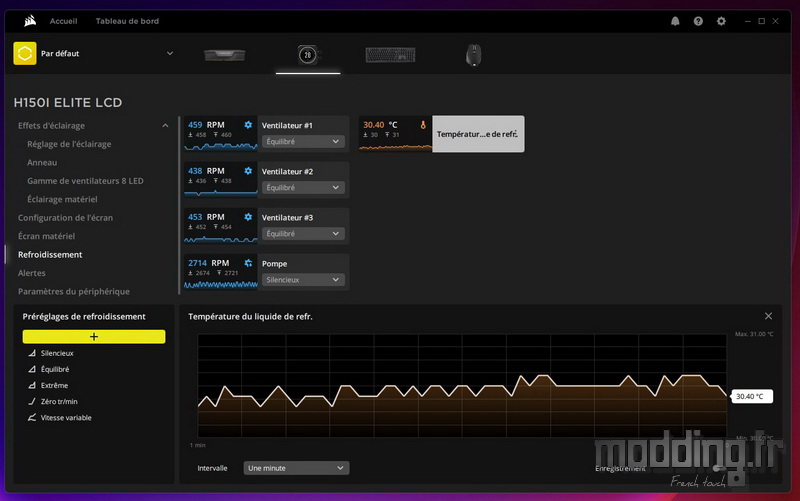Select the Températur...e de refr. sensor tile

pos(478,134)
